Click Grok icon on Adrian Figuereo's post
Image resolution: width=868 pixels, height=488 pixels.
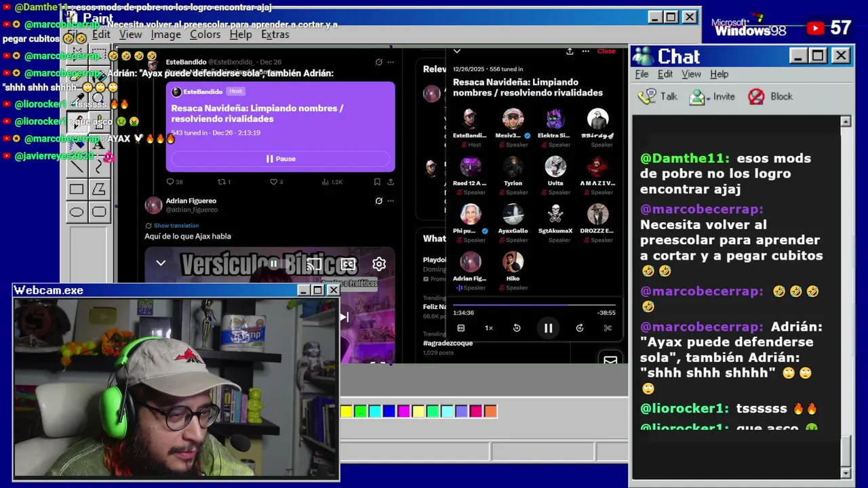379,201
